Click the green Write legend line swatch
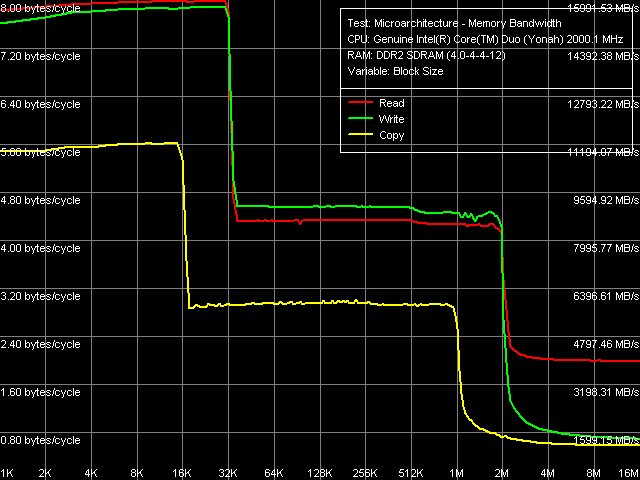The height and width of the screenshot is (480, 640). (359, 119)
